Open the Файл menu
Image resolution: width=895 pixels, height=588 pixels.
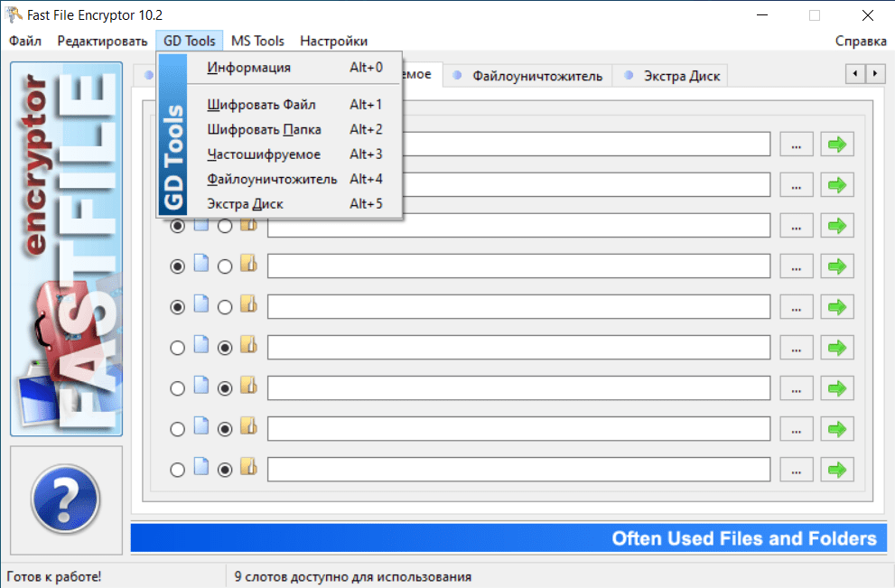(x=25, y=42)
